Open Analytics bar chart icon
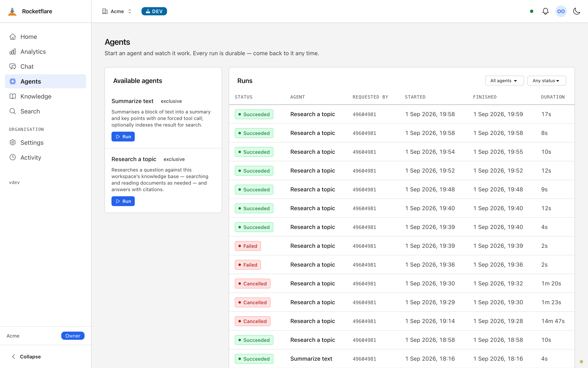 [13, 52]
